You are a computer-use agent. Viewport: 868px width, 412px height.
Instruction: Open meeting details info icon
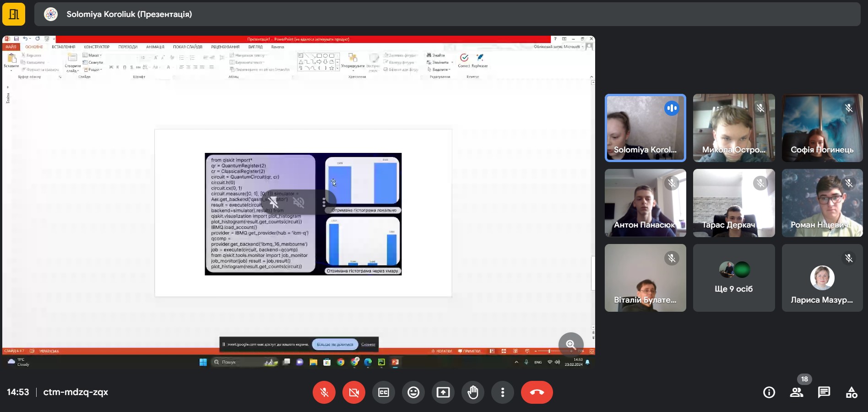pos(769,392)
